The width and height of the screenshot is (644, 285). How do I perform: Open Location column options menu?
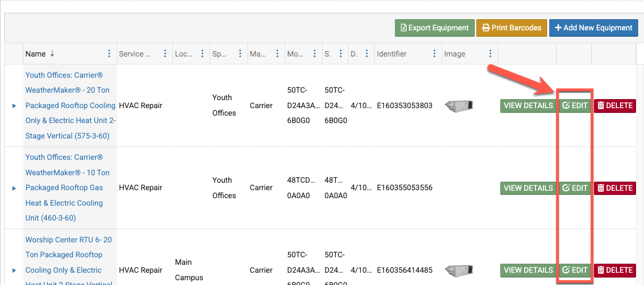coord(202,54)
